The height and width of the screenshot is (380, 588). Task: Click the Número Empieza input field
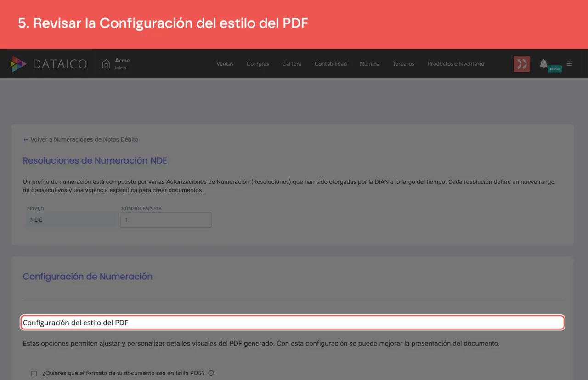166,220
